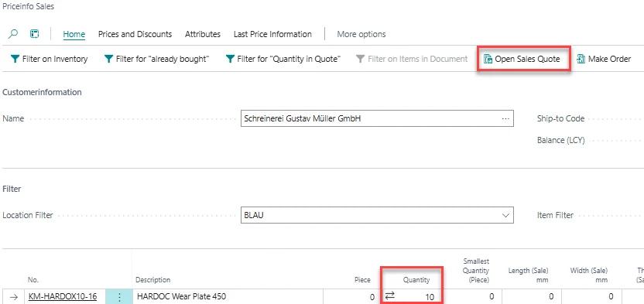This screenshot has width=644, height=304.
Task: Click the search magnifier icon
Action: pyautogui.click(x=13, y=34)
